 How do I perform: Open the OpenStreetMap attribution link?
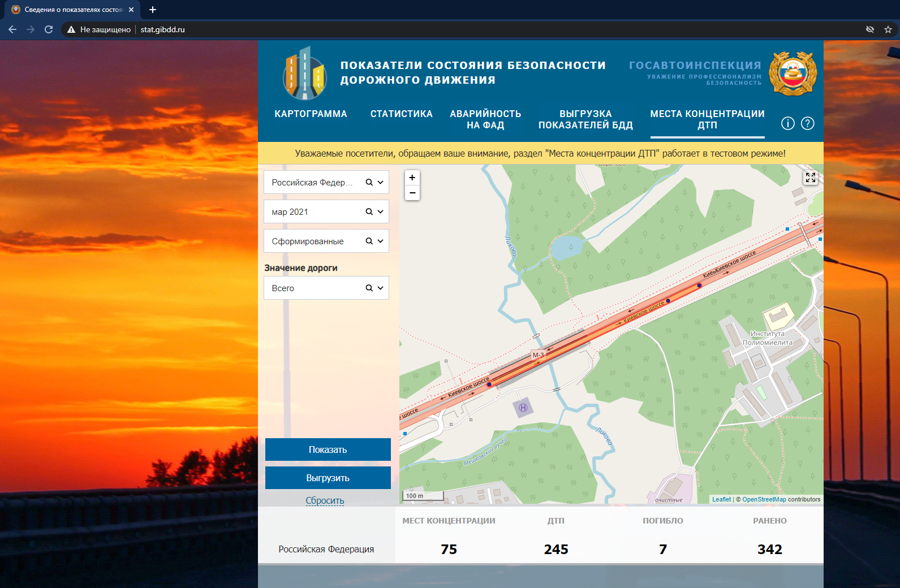click(x=764, y=499)
